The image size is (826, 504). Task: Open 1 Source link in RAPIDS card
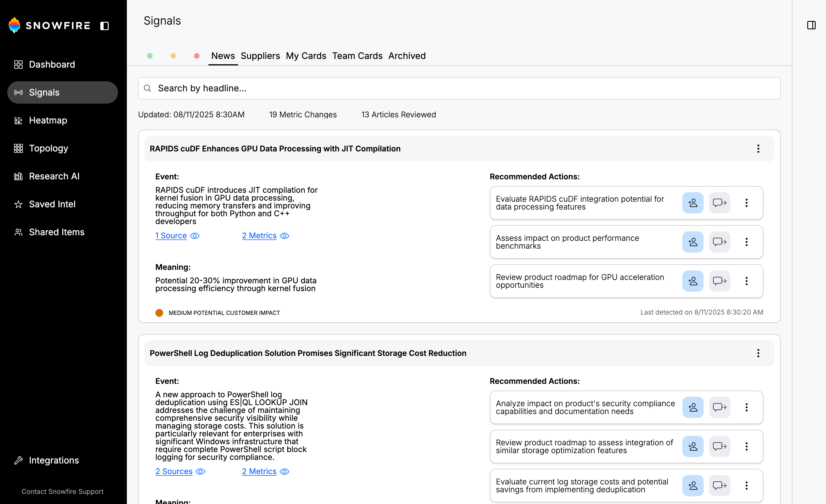tap(171, 236)
